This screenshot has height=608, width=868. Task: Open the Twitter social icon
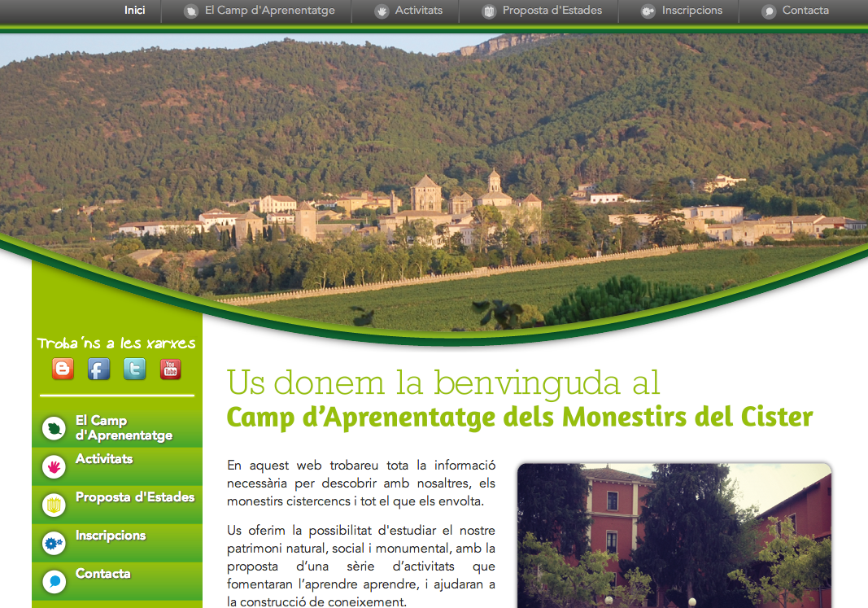click(x=134, y=369)
